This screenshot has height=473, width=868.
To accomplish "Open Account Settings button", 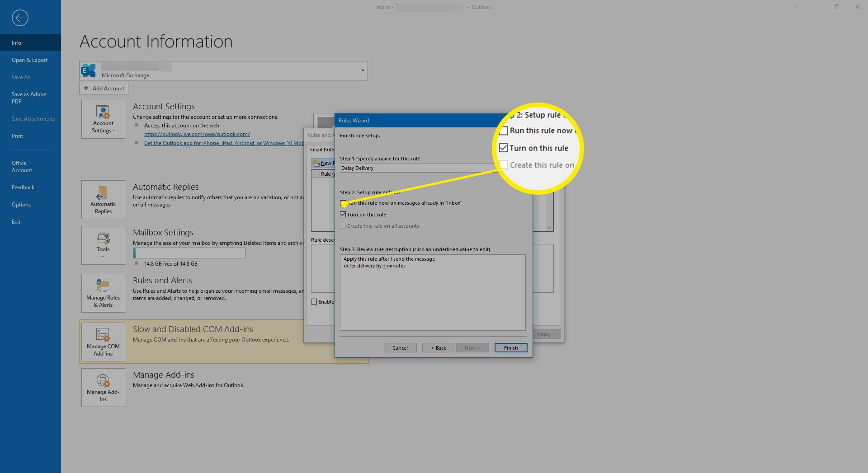I will (x=103, y=119).
